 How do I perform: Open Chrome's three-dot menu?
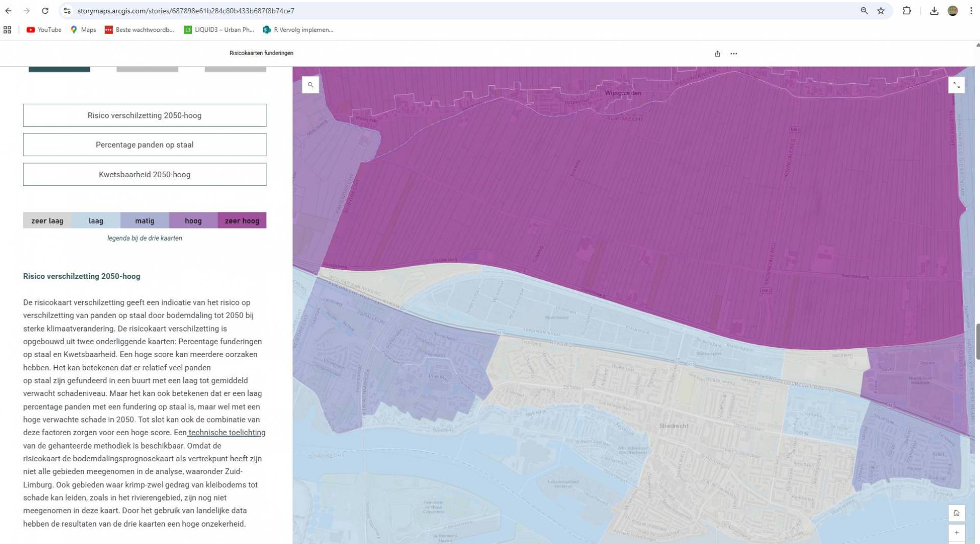[971, 11]
